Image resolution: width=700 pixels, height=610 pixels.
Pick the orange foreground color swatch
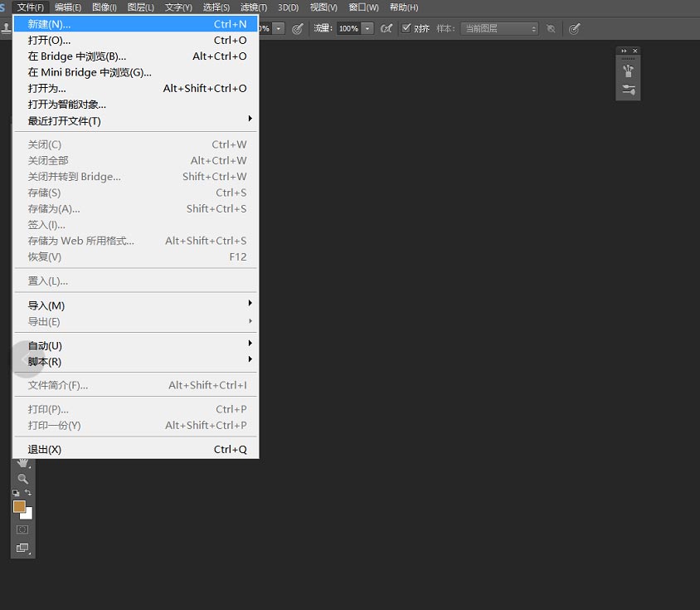pyautogui.click(x=19, y=506)
